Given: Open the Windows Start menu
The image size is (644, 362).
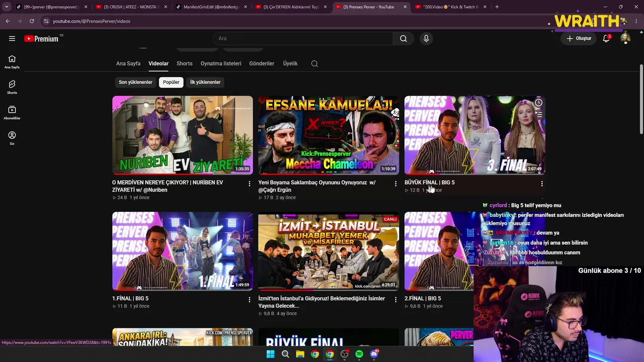Looking at the screenshot, I should click(270, 354).
